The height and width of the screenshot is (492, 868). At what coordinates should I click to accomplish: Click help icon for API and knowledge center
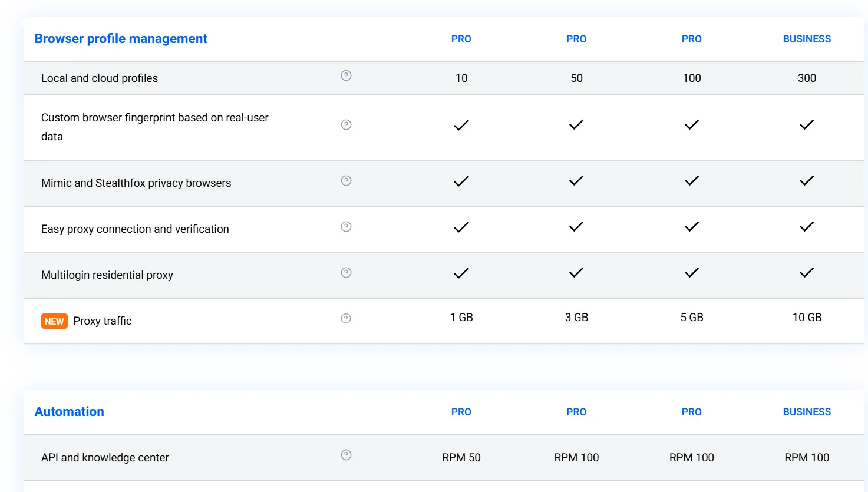click(x=346, y=455)
